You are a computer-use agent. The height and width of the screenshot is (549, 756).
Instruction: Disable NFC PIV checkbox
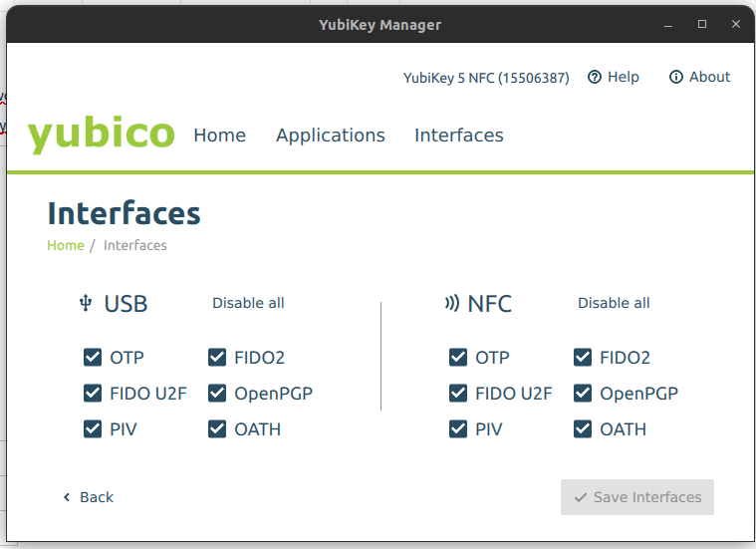point(458,428)
